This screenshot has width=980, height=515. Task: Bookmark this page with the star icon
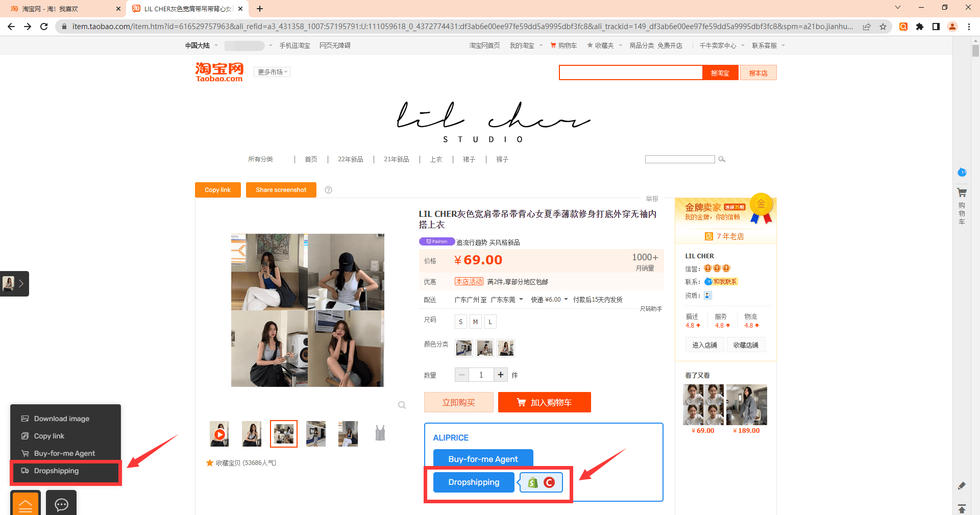pos(883,27)
